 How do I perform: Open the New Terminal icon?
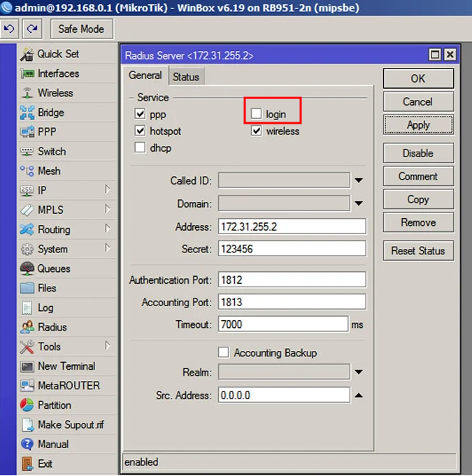point(27,366)
